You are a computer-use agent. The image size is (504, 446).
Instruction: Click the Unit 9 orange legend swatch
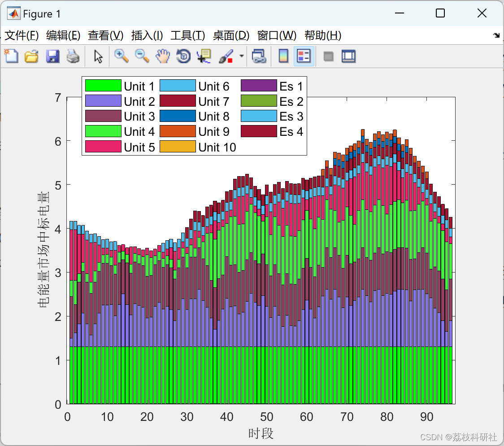point(178,131)
